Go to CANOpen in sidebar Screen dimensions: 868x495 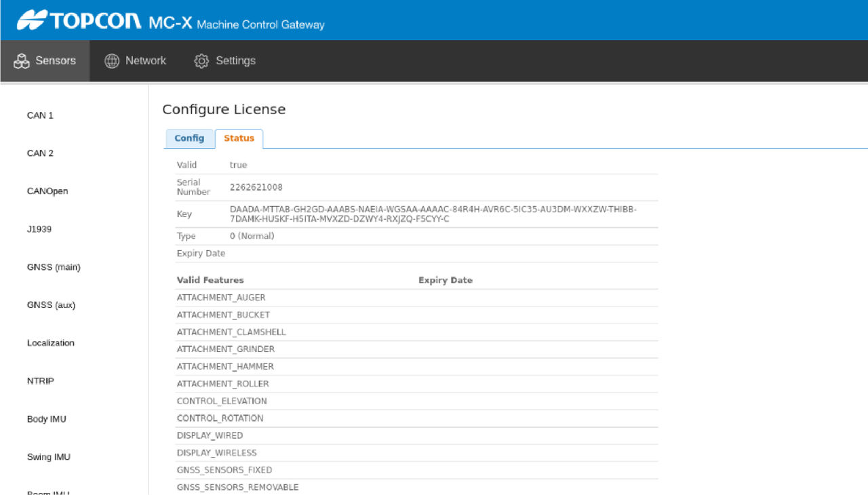(x=47, y=191)
